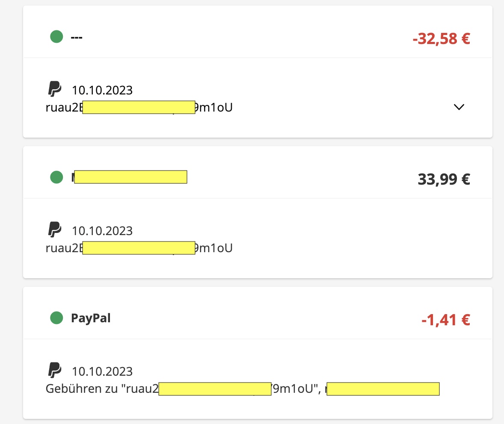504x424 pixels.
Task: Click green status dot of the 33,99 € entry
Action: coord(56,177)
